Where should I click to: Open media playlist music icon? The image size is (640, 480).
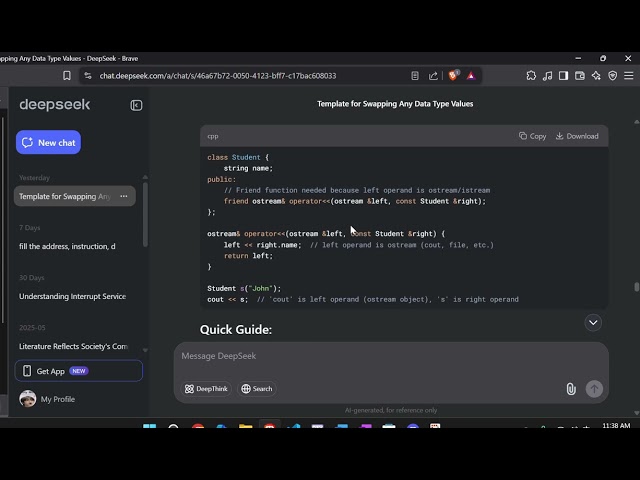(x=547, y=76)
